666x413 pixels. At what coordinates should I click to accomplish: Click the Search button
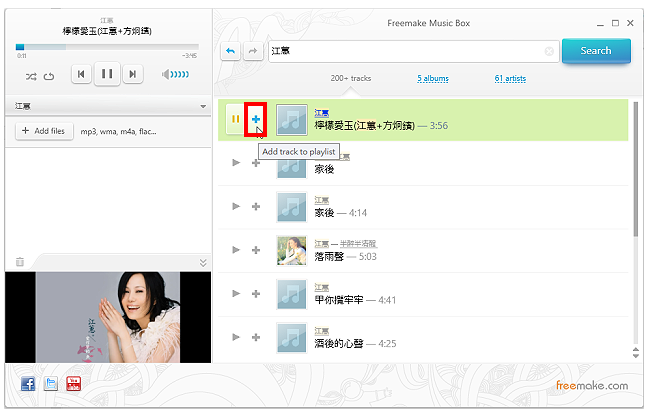click(596, 51)
